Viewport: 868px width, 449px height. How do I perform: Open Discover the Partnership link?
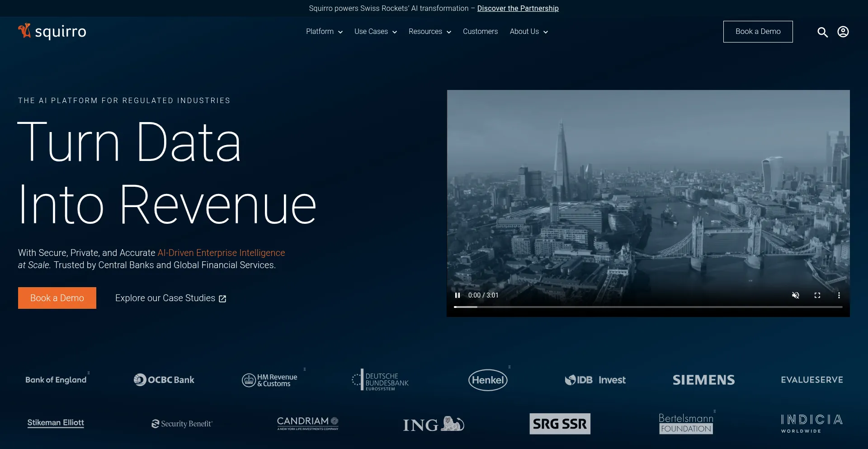pos(518,9)
